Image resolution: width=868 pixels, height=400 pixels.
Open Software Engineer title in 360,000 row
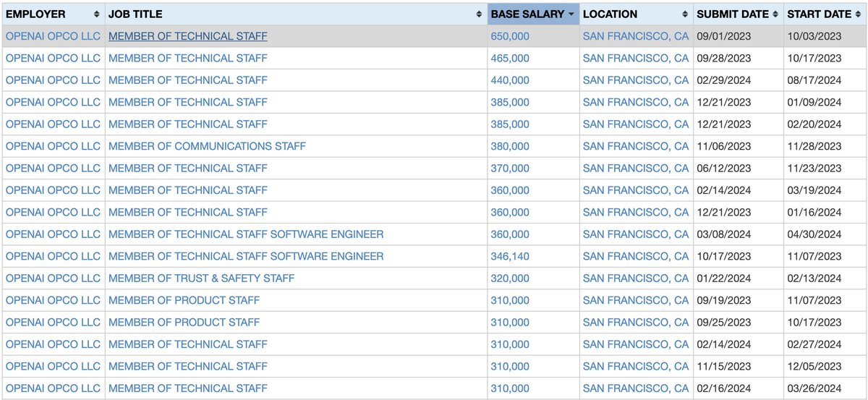246,234
